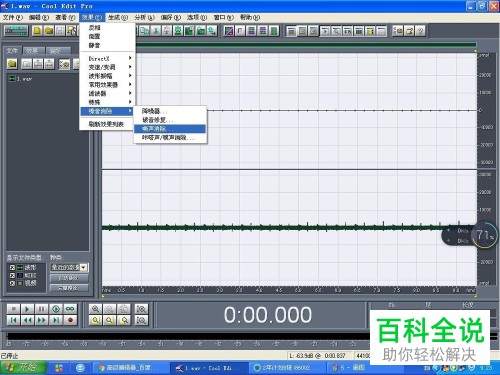The height and width of the screenshot is (375, 500).
Task: Switch to multitrack view via toolbar toggle
Action: 16,31
